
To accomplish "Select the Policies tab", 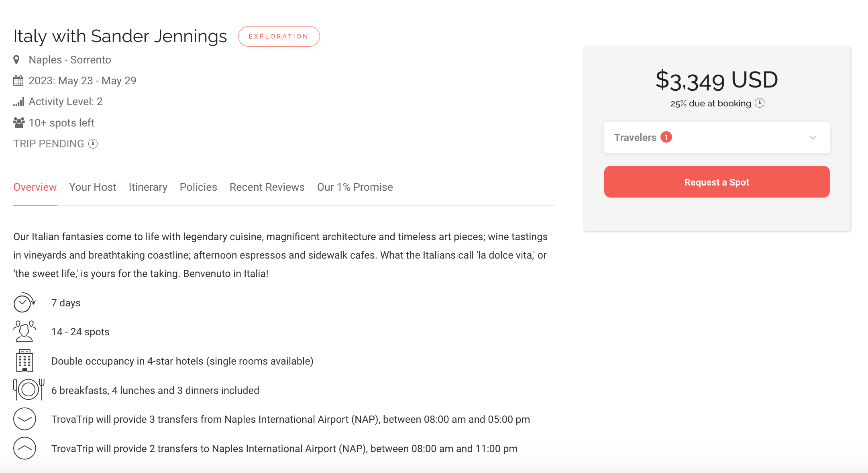I will pyautogui.click(x=198, y=187).
